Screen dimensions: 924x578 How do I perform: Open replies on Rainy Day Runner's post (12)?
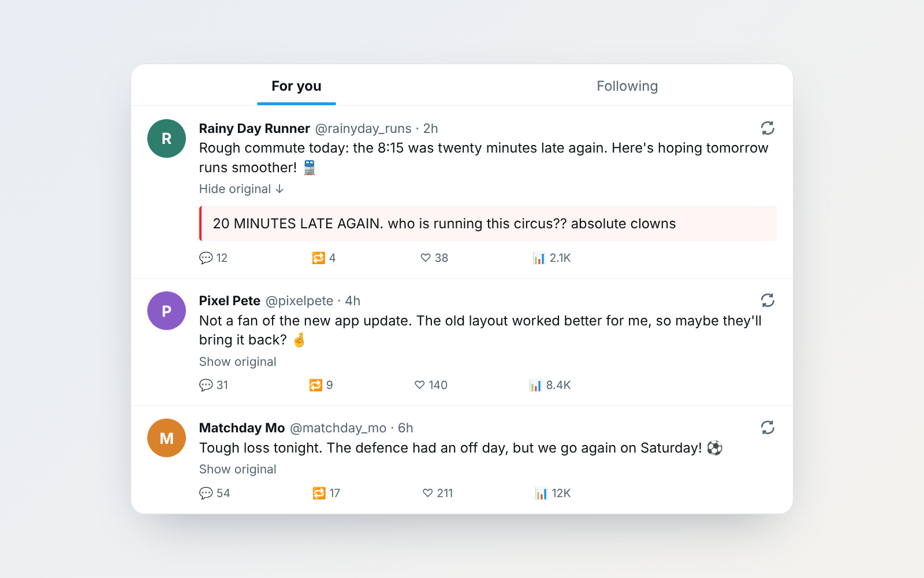(214, 258)
